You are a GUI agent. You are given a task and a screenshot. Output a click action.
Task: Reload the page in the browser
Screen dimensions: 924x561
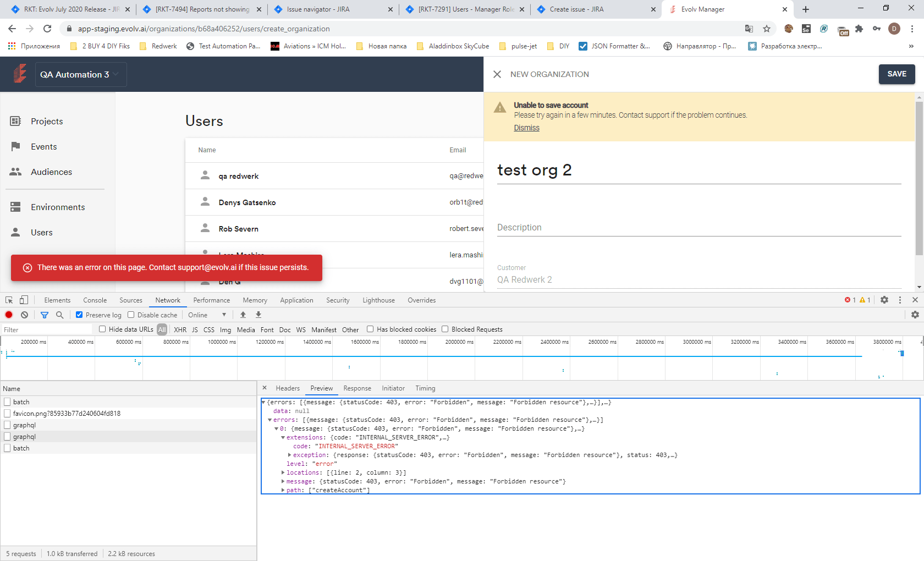click(x=47, y=29)
